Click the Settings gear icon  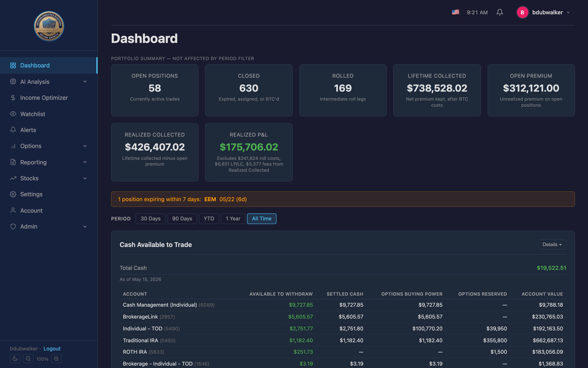pyautogui.click(x=13, y=194)
